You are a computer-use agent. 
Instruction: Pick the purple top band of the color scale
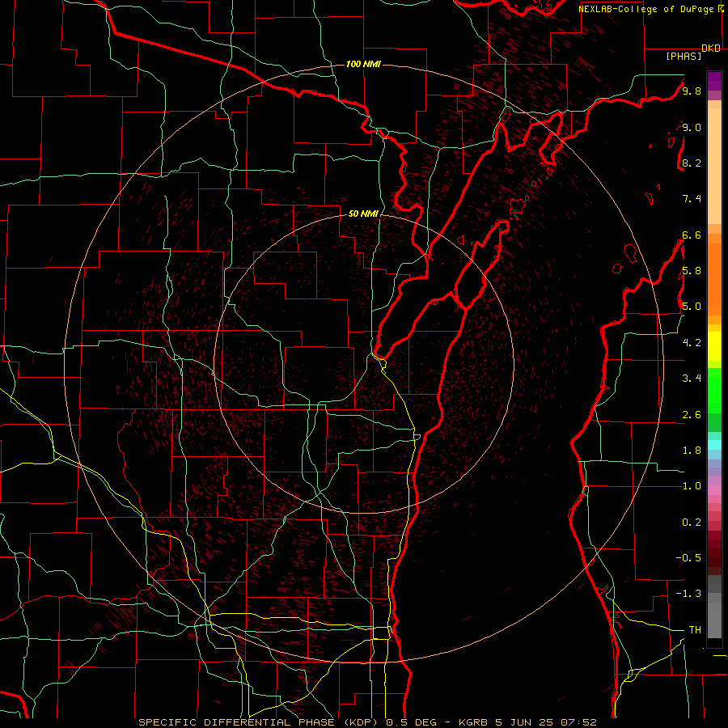coord(714,81)
